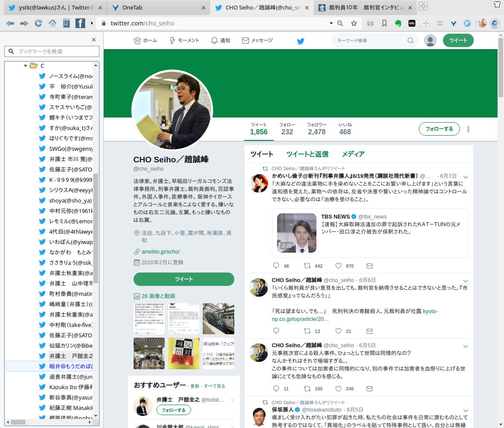The height and width of the screenshot is (428, 504).
Task: Open the OneTab extension icon in toolbar
Action: tap(453, 23)
